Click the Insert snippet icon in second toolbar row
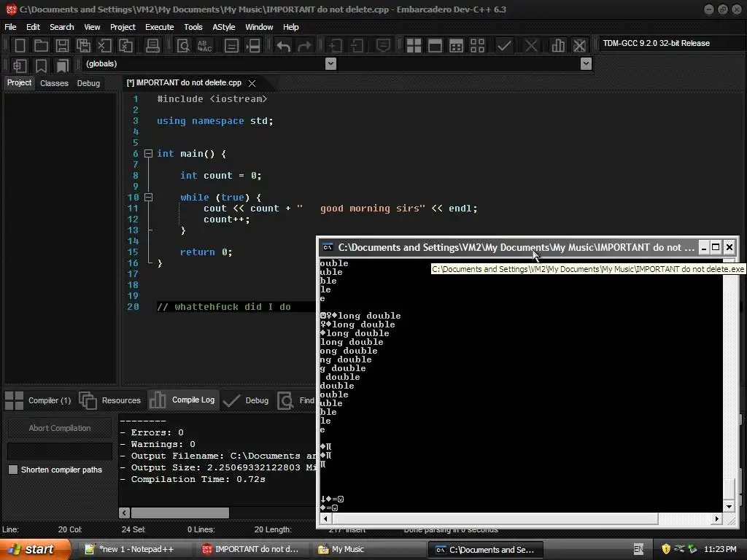The height and width of the screenshot is (560, 747). [20, 66]
